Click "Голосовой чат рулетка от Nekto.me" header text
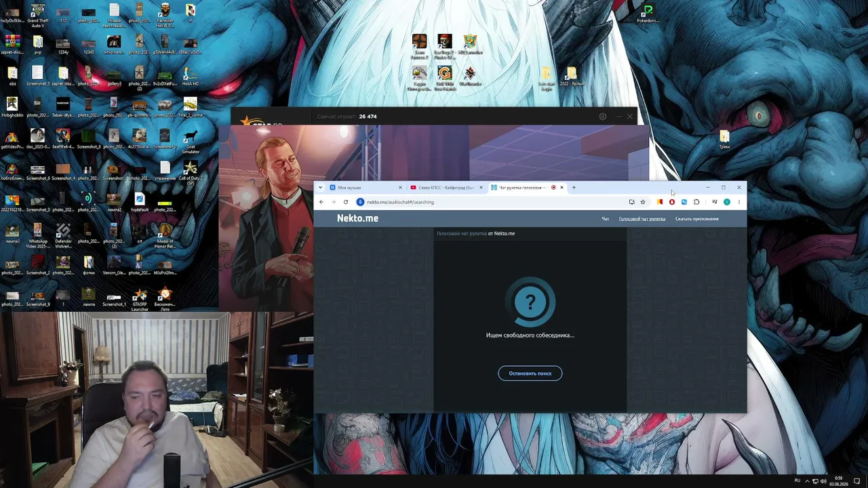Viewport: 868px width, 488px height. [x=475, y=234]
